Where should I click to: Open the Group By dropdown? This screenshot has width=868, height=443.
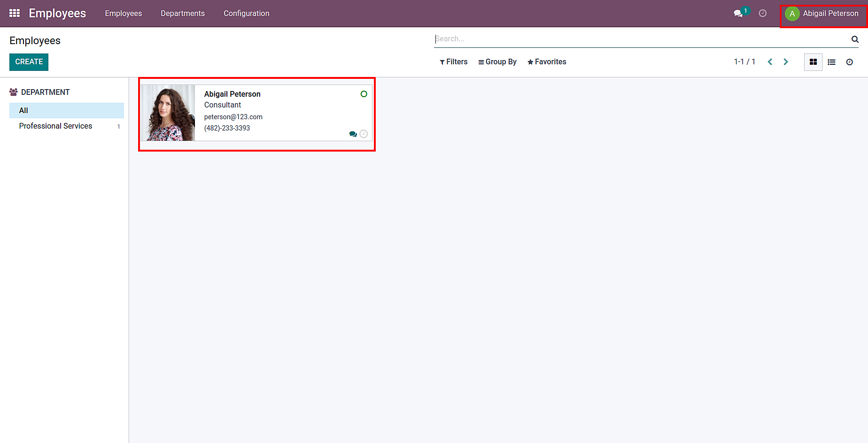point(497,62)
